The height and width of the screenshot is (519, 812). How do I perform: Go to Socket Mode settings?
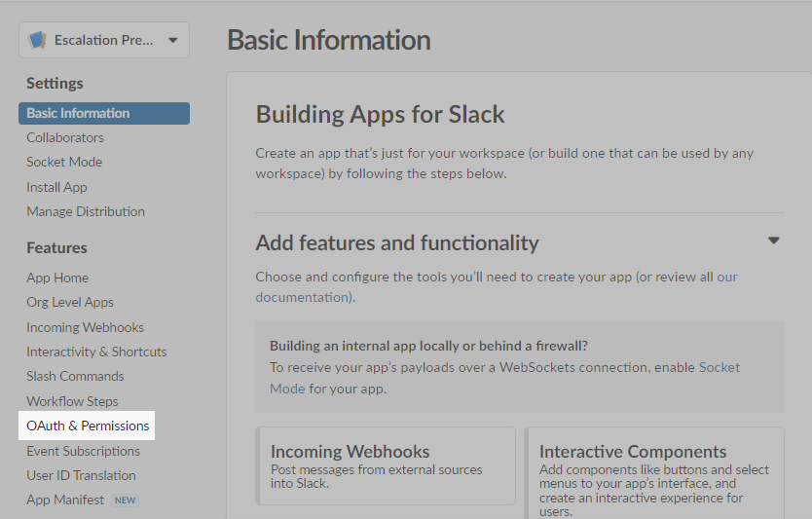coord(64,162)
